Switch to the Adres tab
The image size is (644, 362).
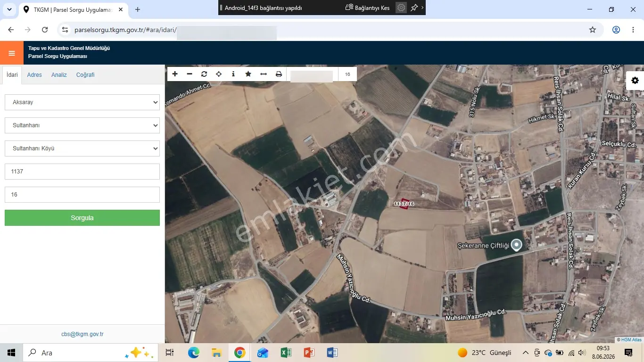(34, 75)
